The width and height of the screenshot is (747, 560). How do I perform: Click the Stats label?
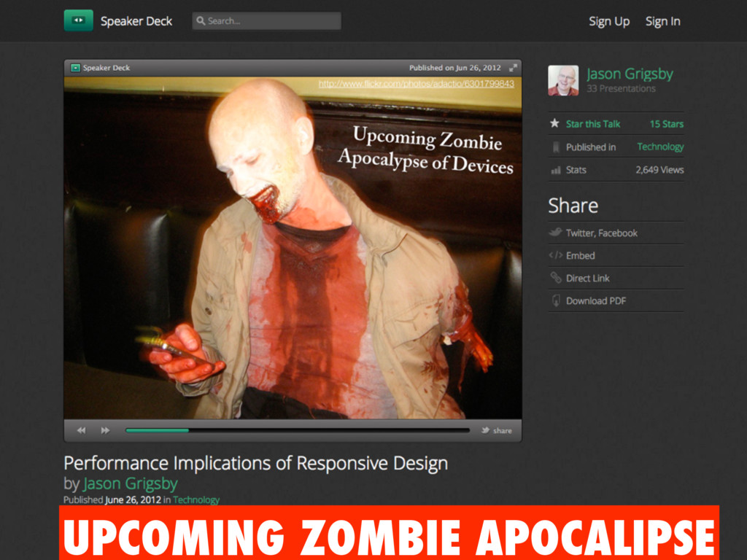pyautogui.click(x=576, y=170)
